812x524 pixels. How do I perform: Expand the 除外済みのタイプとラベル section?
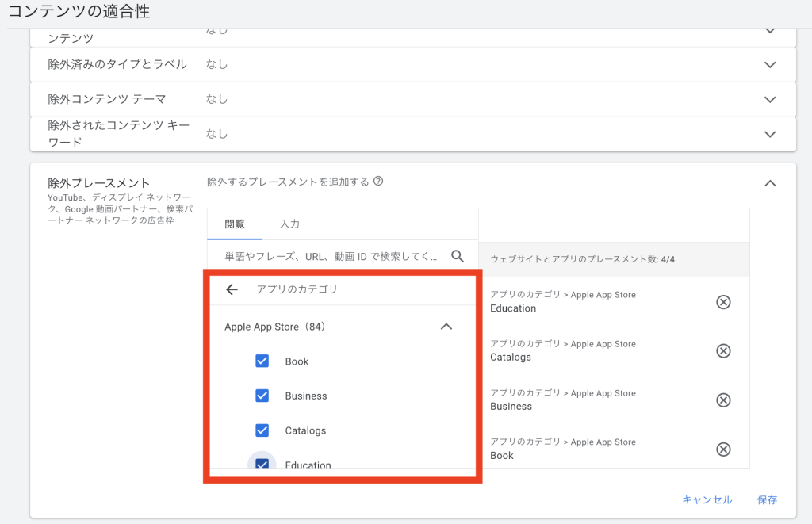(769, 64)
